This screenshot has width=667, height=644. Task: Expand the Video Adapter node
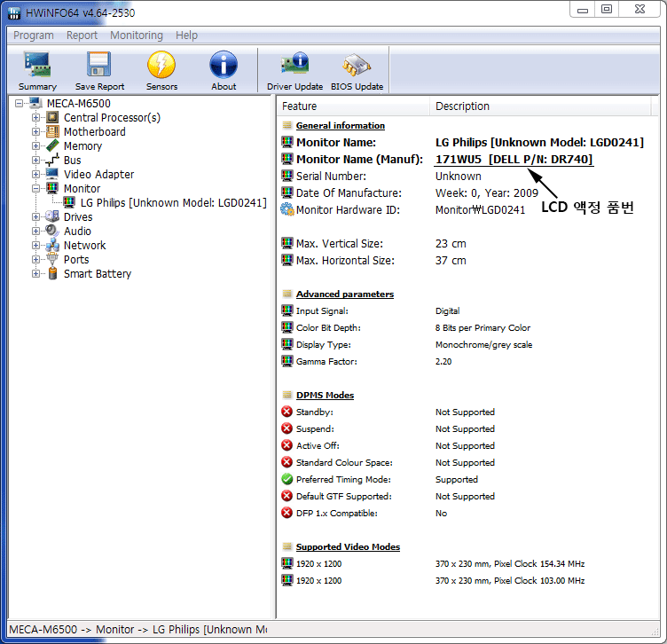pos(35,175)
